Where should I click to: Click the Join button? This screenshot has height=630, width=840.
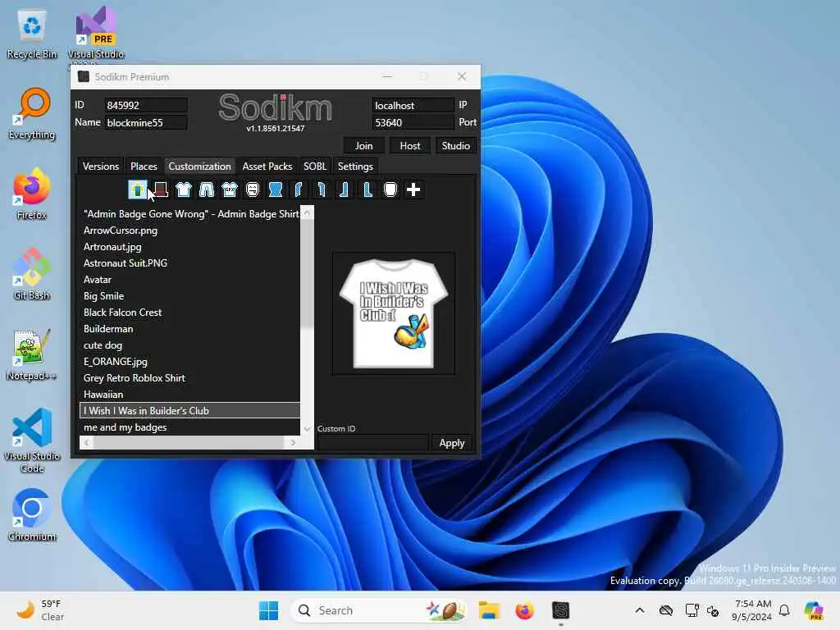pyautogui.click(x=363, y=146)
